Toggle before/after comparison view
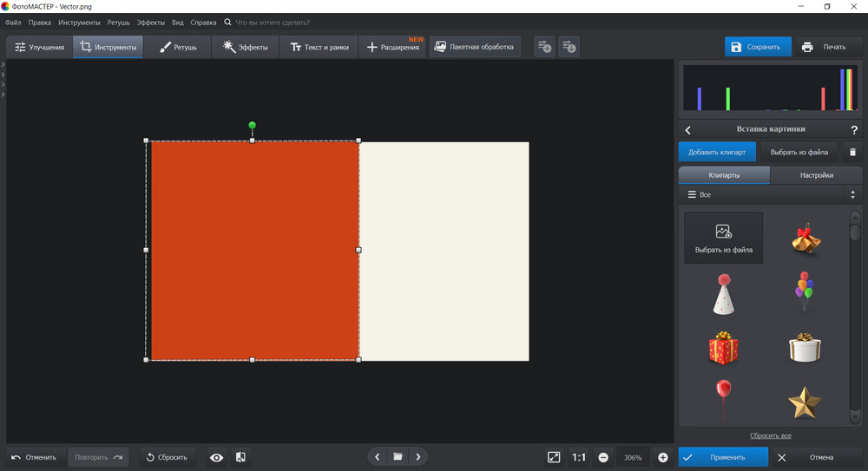Viewport: 868px width, 471px height. point(240,457)
